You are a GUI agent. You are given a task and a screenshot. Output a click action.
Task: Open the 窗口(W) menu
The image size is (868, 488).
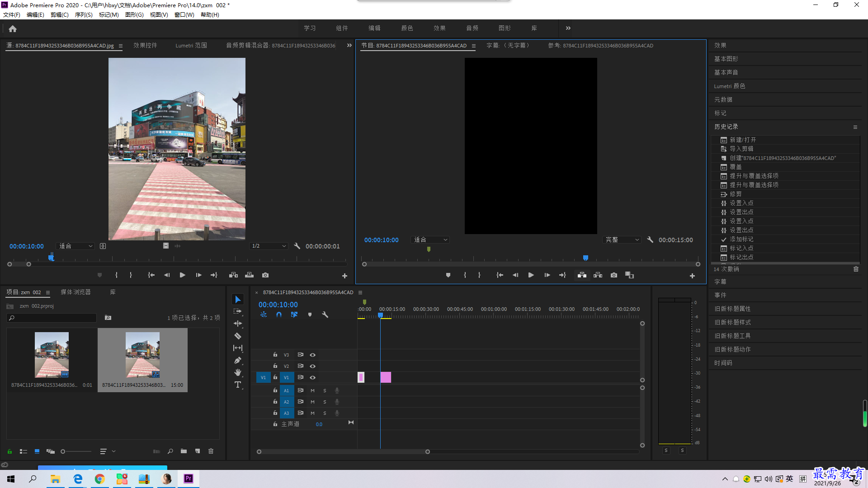coord(184,15)
